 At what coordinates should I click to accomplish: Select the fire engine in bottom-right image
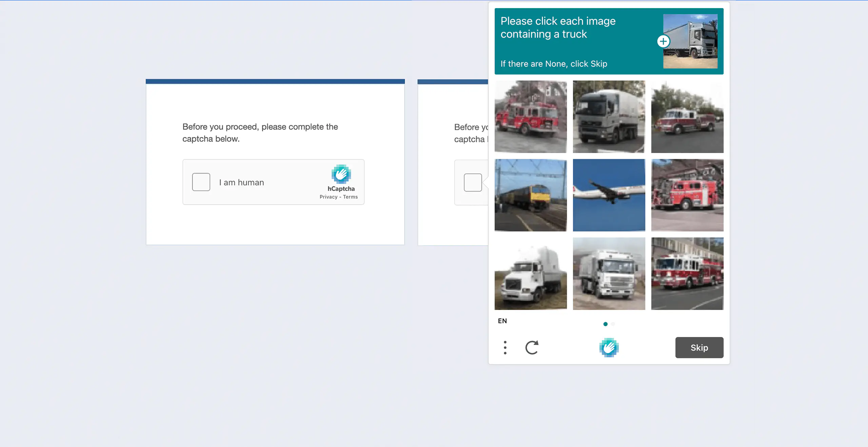pyautogui.click(x=687, y=273)
